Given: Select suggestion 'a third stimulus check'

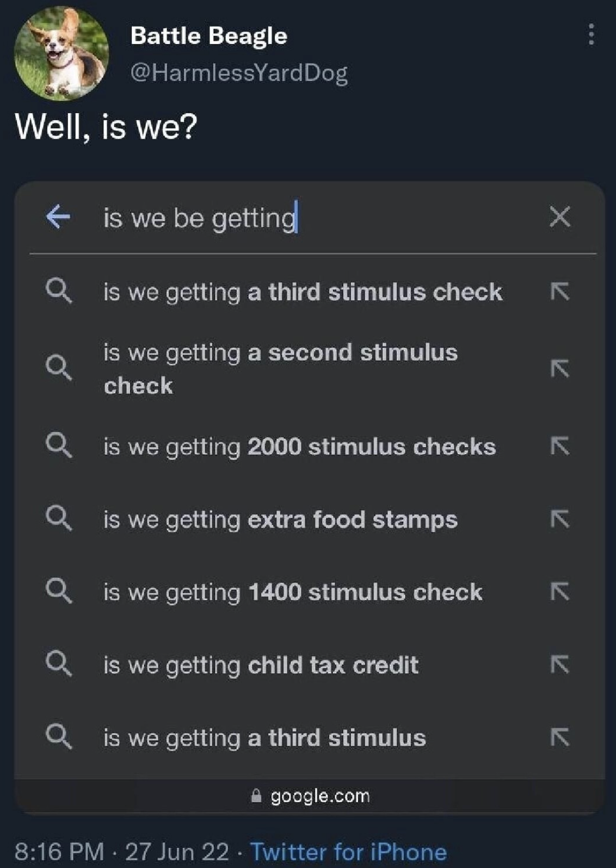Looking at the screenshot, I should point(303,292).
